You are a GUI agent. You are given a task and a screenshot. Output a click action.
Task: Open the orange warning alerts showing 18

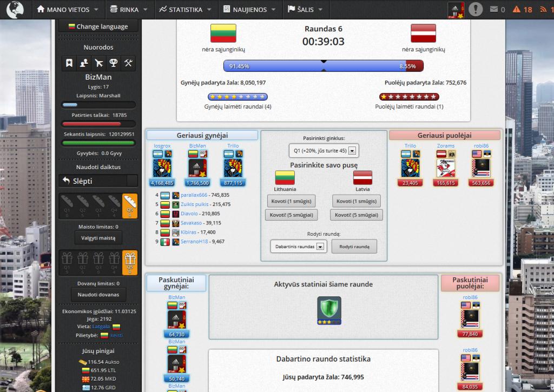coord(522,10)
